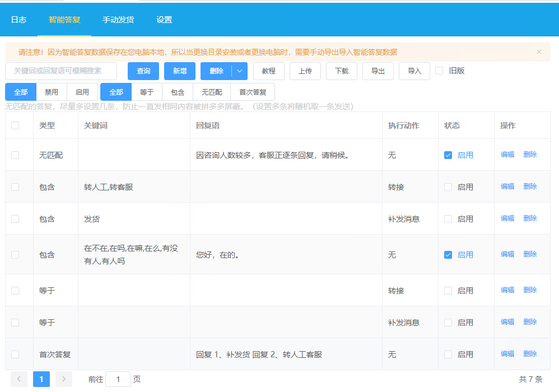Delete the 等于 补发消息 row
This screenshot has height=392, width=559.
pyautogui.click(x=530, y=322)
